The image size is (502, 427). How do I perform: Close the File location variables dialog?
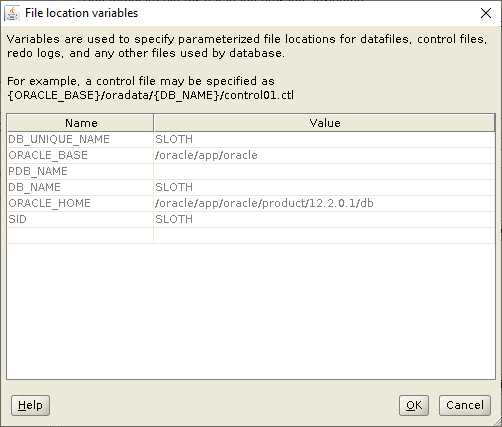486,13
